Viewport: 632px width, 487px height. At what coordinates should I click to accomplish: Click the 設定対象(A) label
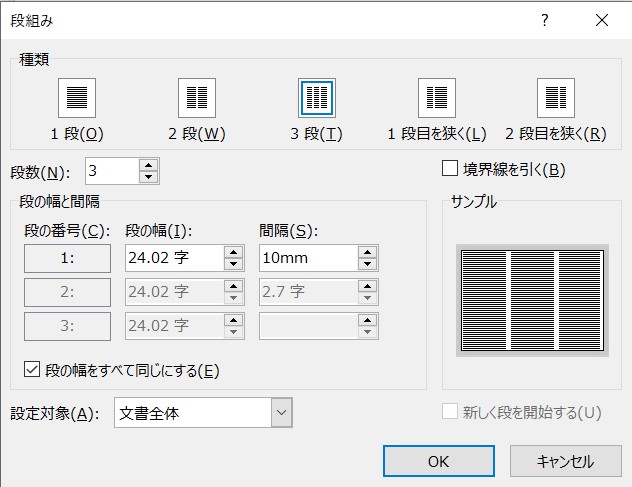(55, 414)
